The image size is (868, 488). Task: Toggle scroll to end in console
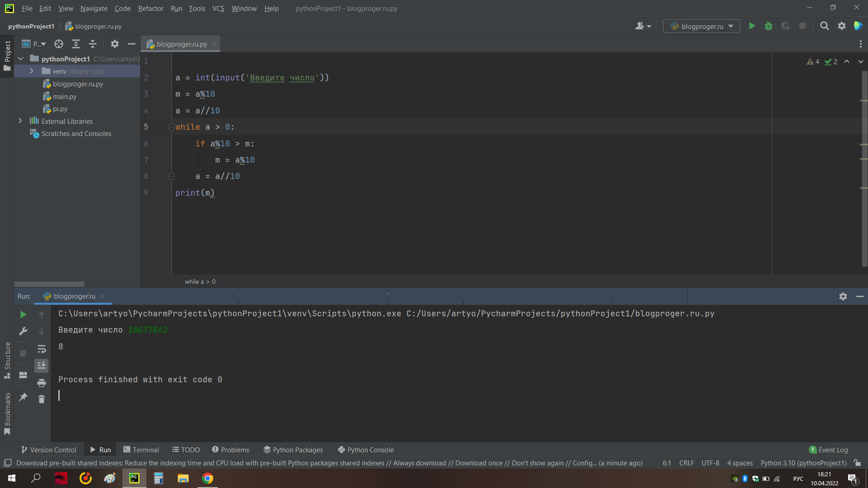[x=42, y=366]
